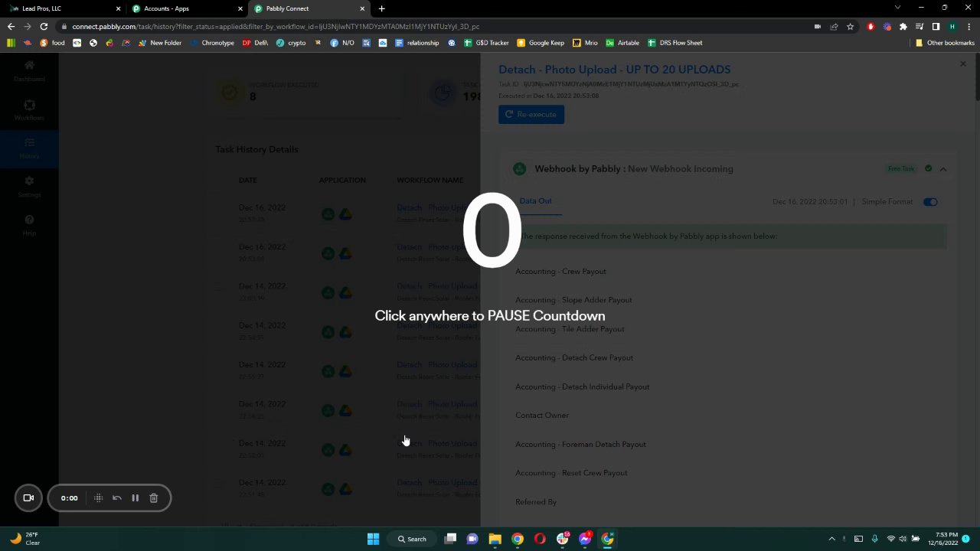Open the crypto bookmark
Image resolution: width=980 pixels, height=551 pixels.
(x=290, y=43)
